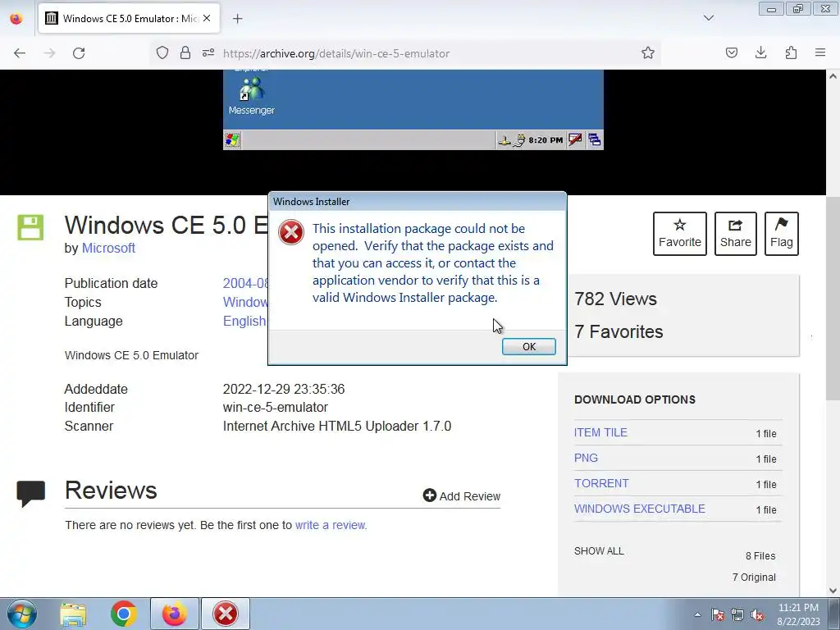Open Firefox hamburger menu

[820, 52]
